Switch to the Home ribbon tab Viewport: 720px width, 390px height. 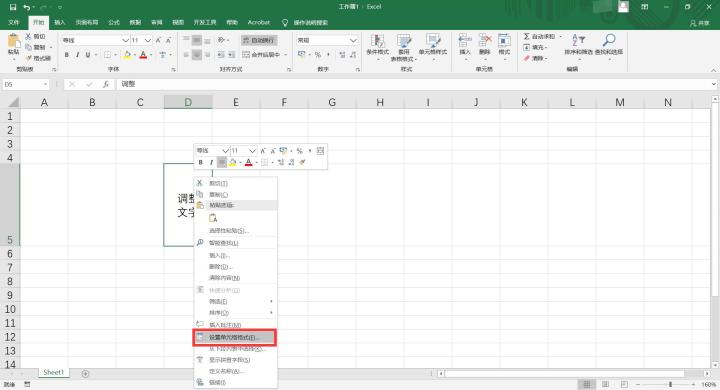pos(39,23)
